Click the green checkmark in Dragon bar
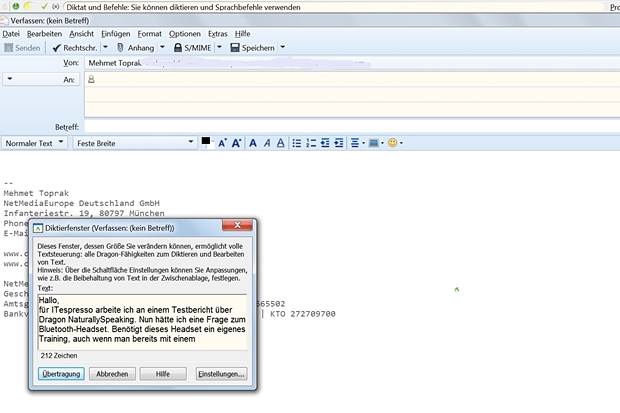This screenshot has width=620, height=413. coord(44,6)
